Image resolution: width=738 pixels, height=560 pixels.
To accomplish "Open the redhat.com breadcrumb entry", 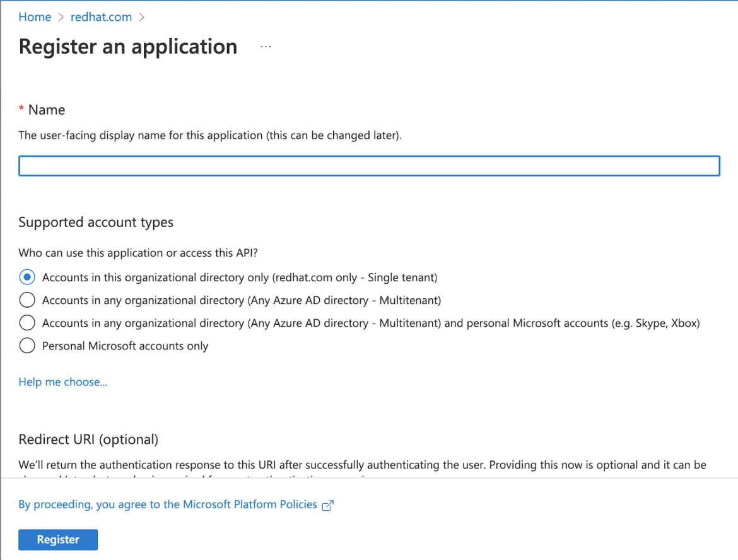I will click(101, 17).
